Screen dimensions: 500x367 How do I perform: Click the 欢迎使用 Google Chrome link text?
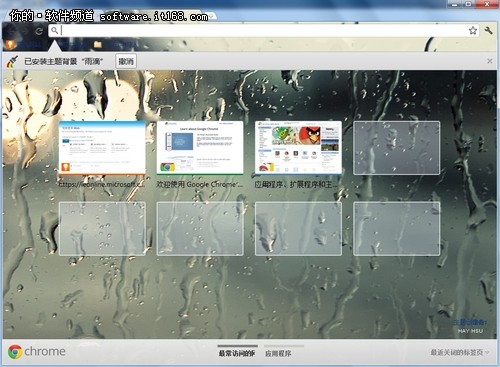[x=200, y=184]
